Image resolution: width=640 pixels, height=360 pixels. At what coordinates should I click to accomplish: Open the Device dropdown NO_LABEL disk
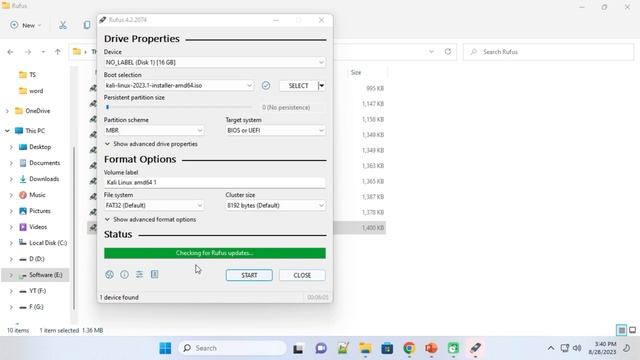(x=215, y=62)
